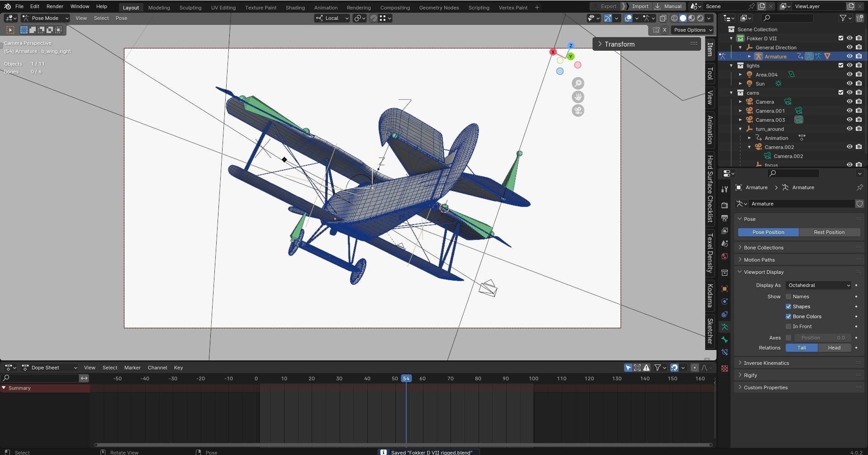The width and height of the screenshot is (868, 455).
Task: Click the pan hand viewport gizmo
Action: pos(578,97)
